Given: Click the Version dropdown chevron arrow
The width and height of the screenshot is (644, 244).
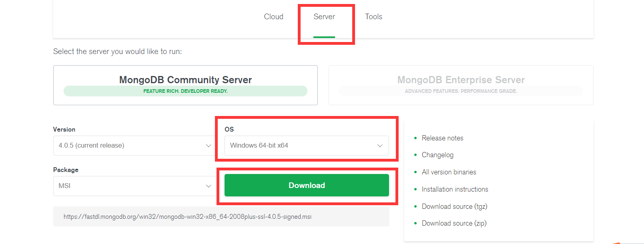Looking at the screenshot, I should coord(209,146).
